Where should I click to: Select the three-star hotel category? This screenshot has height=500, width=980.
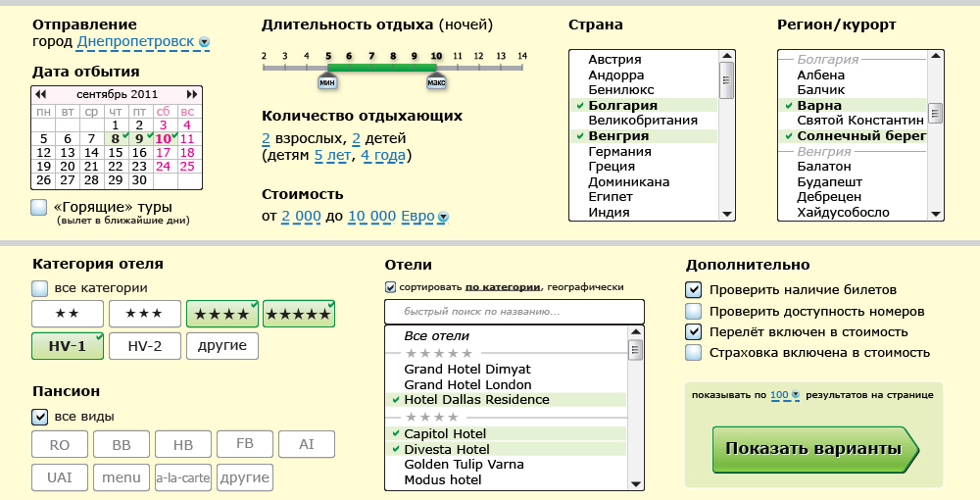click(144, 314)
